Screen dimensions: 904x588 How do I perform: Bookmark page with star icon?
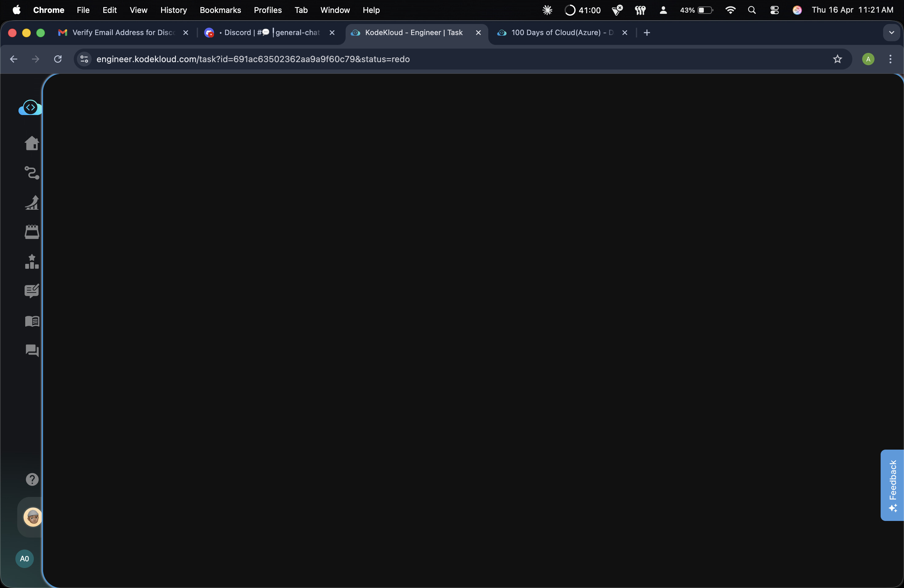[x=837, y=59]
